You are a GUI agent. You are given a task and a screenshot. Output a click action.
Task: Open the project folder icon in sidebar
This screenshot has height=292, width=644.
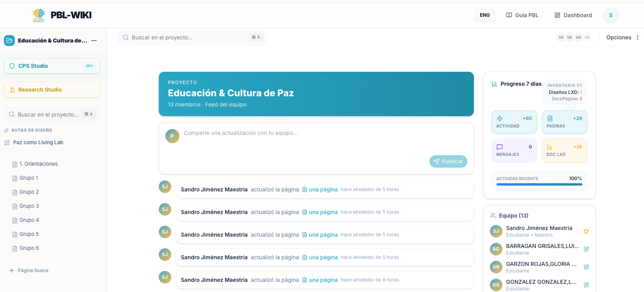(x=9, y=41)
